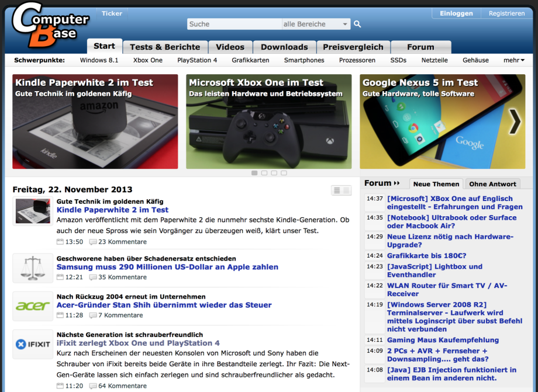Screen dimensions: 538x392
Task: Click the Registrieren link
Action: click(507, 13)
